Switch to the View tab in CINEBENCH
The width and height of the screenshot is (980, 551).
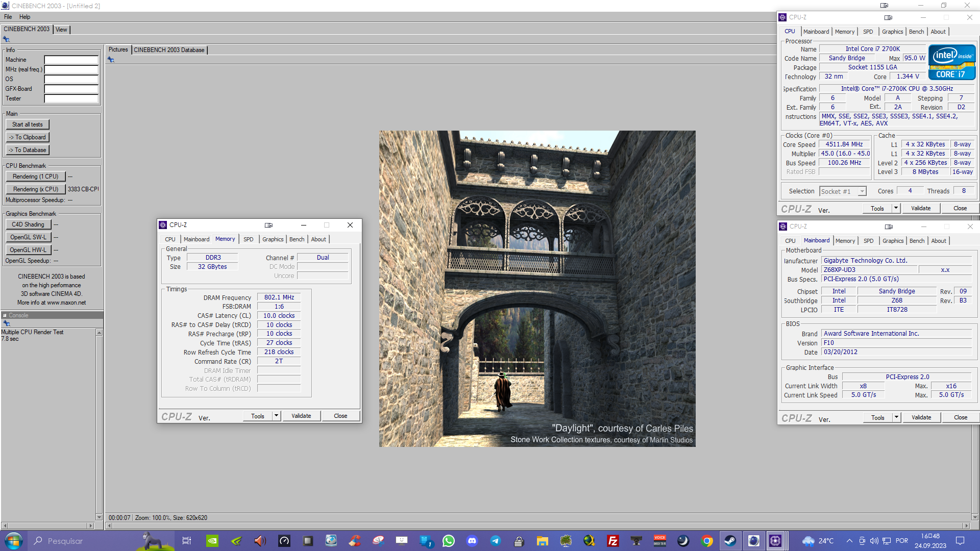(x=61, y=30)
